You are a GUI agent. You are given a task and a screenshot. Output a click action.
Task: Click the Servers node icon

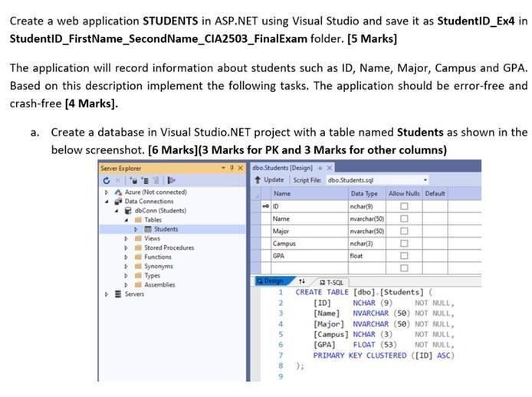click(118, 294)
